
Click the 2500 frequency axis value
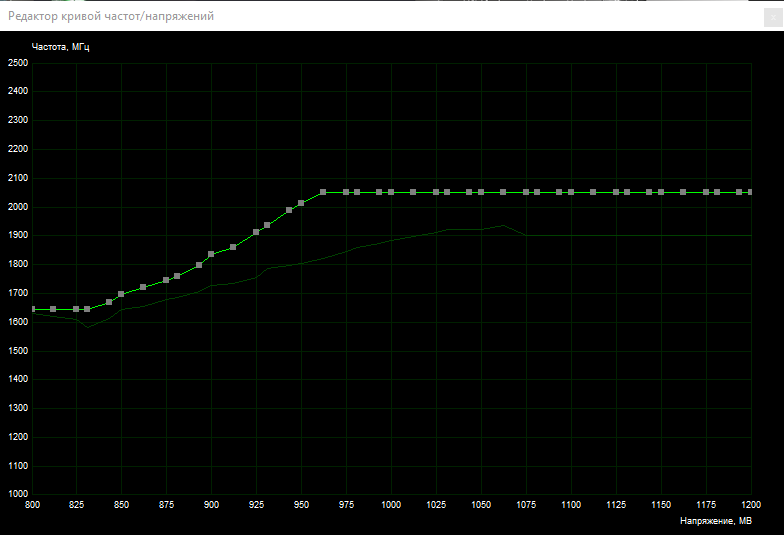[18, 63]
